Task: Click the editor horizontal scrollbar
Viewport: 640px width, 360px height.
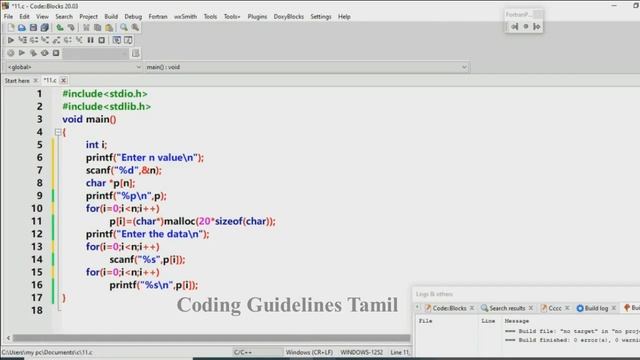Action: click(211, 338)
